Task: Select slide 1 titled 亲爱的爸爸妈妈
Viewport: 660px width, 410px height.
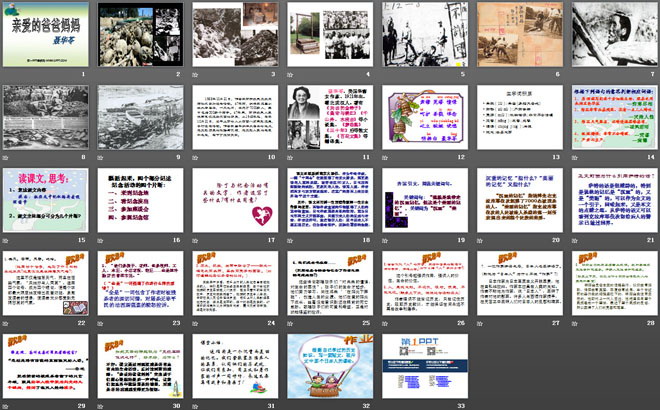Action: (x=44, y=34)
